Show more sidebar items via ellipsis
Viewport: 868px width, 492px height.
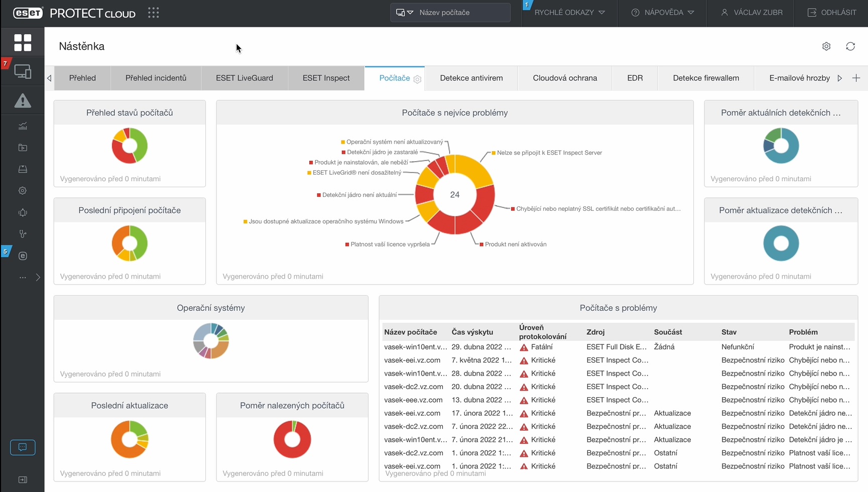[x=23, y=277]
